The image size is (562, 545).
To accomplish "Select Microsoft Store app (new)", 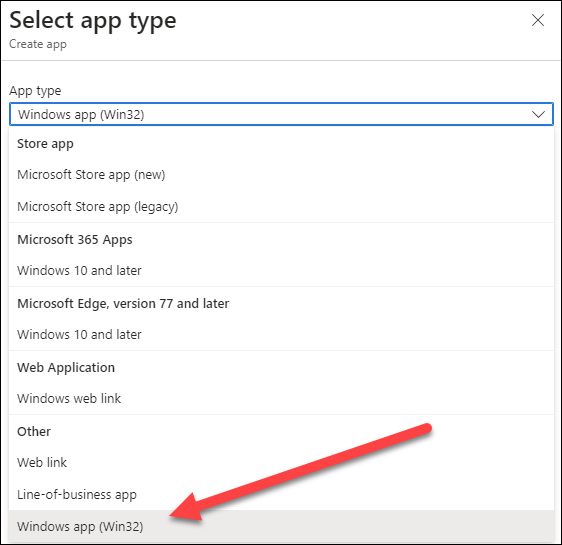I will [281, 175].
